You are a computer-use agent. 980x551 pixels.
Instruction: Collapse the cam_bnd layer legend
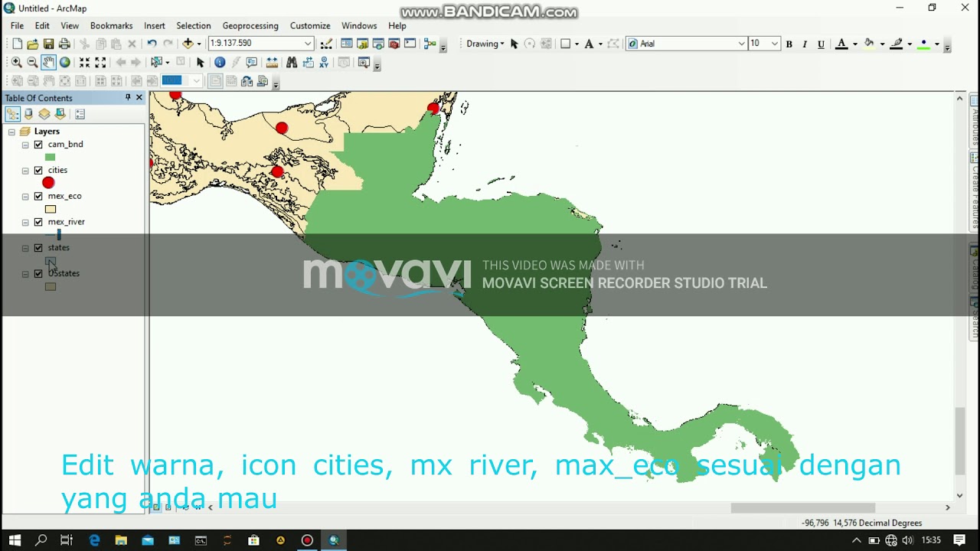25,145
